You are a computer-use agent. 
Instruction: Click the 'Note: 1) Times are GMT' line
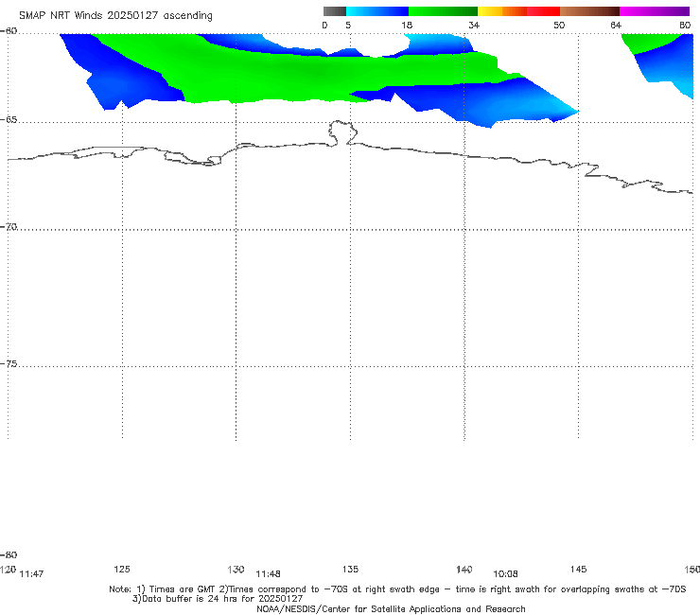coord(397,589)
